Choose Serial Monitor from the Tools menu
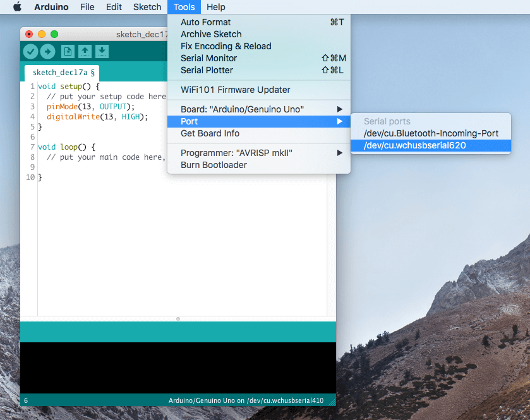Screen dimensions: 530x420 coord(209,58)
